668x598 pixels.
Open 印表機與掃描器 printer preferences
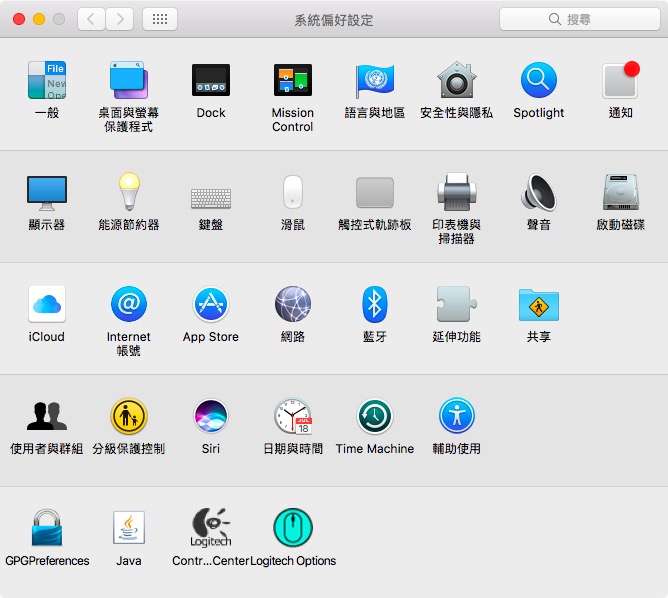point(456,192)
